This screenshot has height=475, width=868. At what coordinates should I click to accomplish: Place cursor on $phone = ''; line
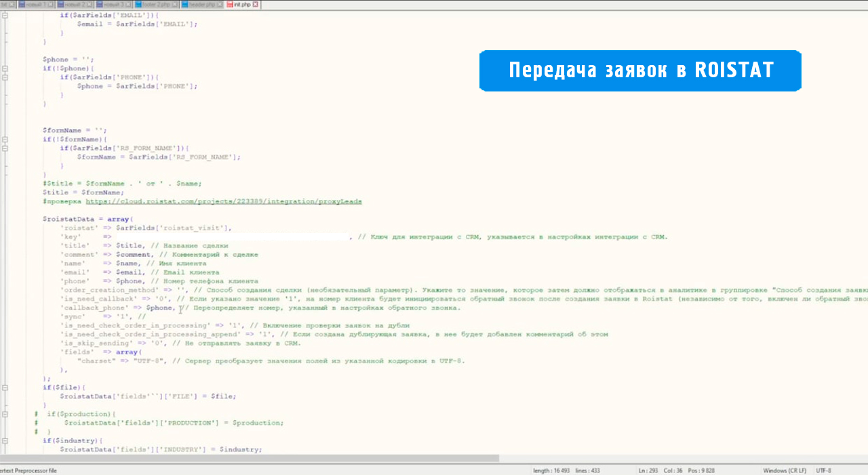pyautogui.click(x=68, y=60)
